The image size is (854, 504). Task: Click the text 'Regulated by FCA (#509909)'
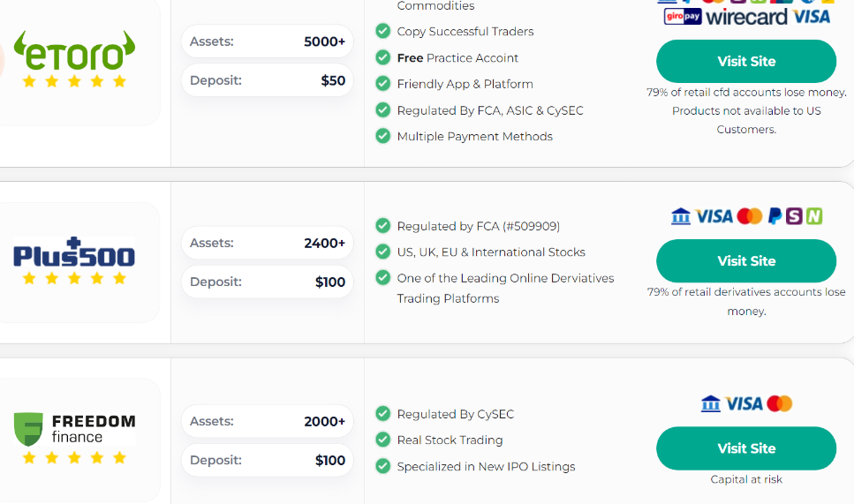point(478,226)
